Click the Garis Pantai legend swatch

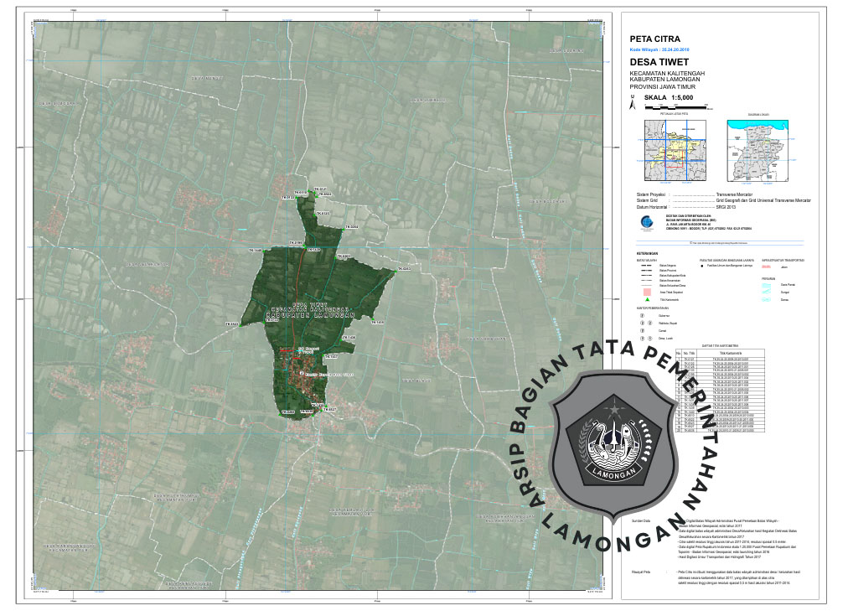point(767,283)
